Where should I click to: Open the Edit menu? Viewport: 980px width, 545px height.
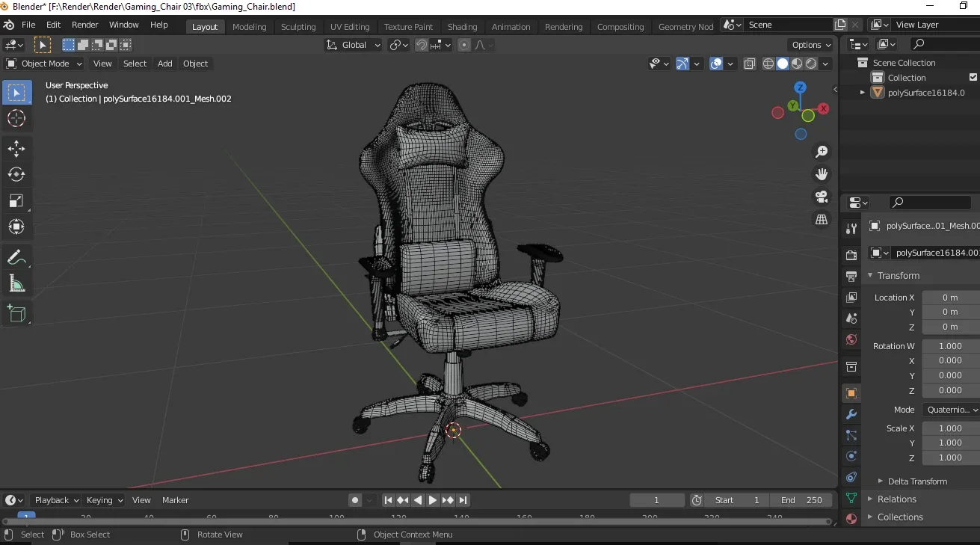(x=53, y=25)
